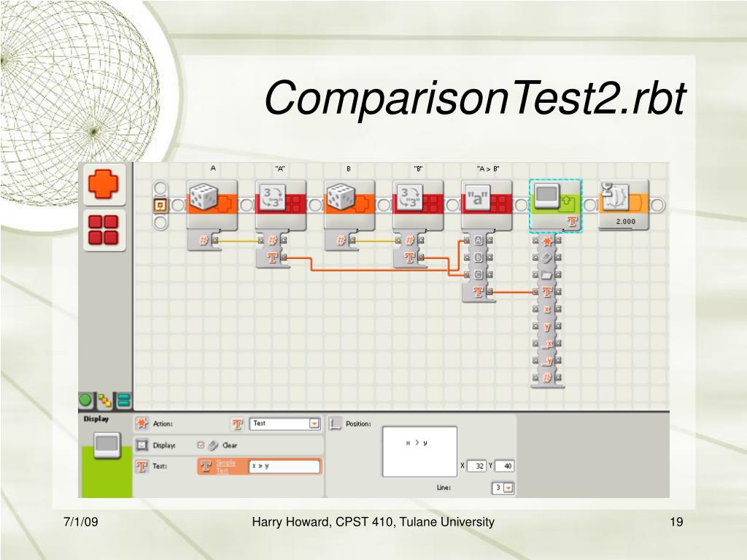Select the Text block "A > B"

pyautogui.click(x=487, y=205)
